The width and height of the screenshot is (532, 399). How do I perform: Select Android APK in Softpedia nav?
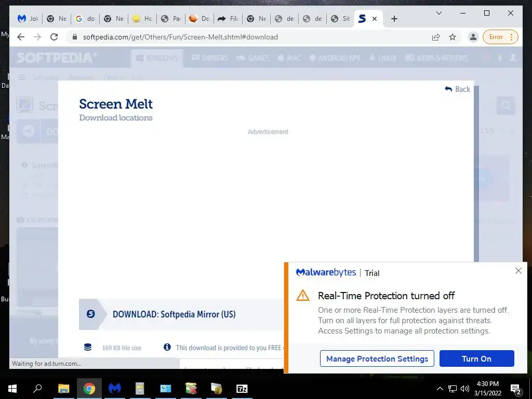pos(335,58)
